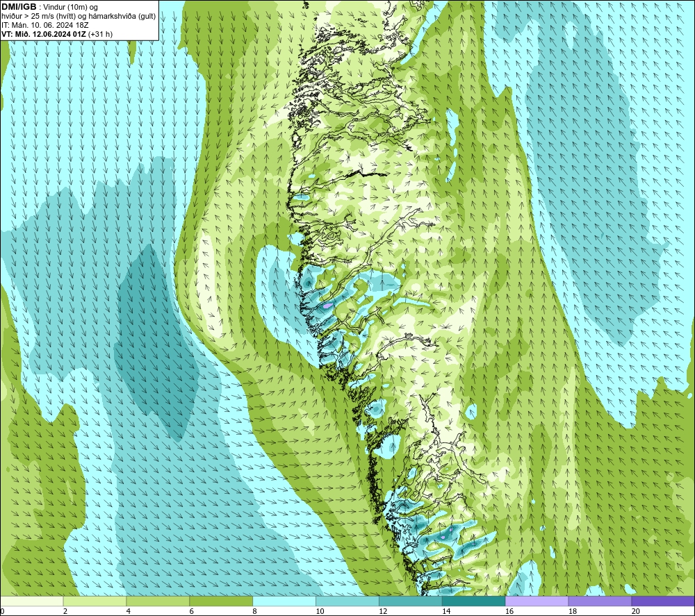Click the legend tick label '14'
695x616 pixels.
pyautogui.click(x=446, y=611)
